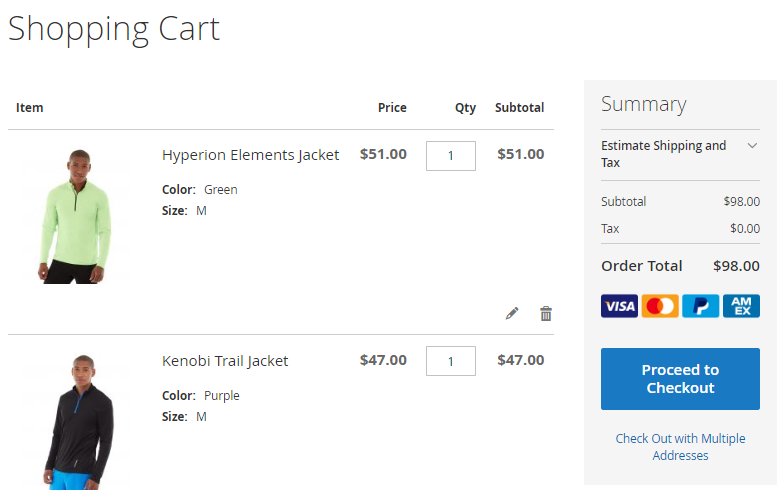777x499 pixels.
Task: Open Check Out with Multiple Addresses link
Action: [x=680, y=447]
